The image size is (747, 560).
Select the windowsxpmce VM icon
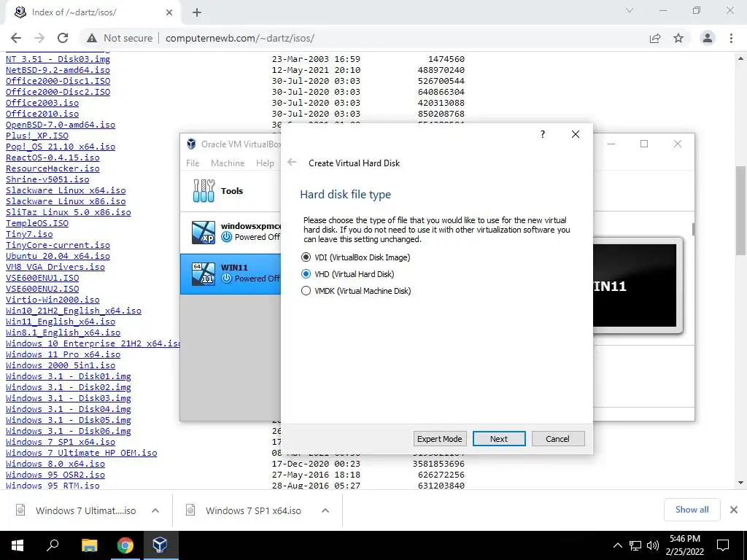(204, 232)
